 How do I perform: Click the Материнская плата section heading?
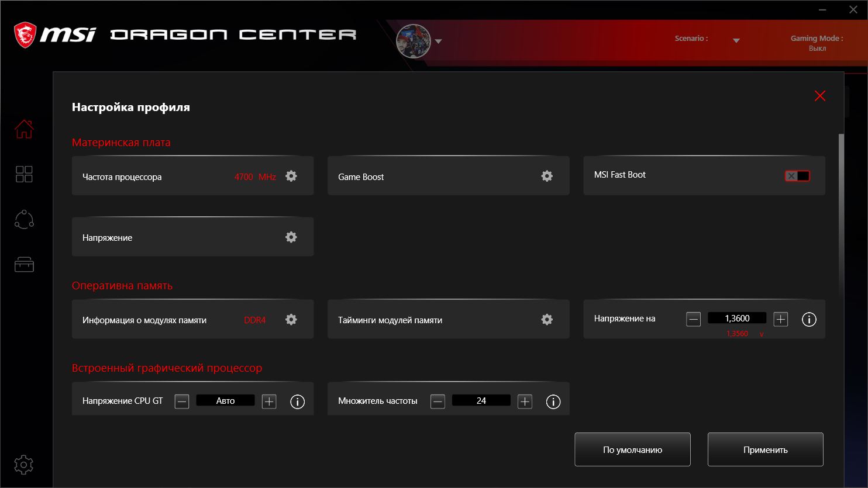tap(121, 143)
